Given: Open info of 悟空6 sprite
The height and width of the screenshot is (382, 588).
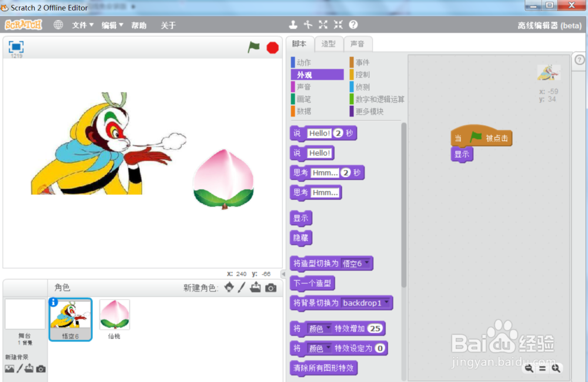Looking at the screenshot, I should click(54, 302).
